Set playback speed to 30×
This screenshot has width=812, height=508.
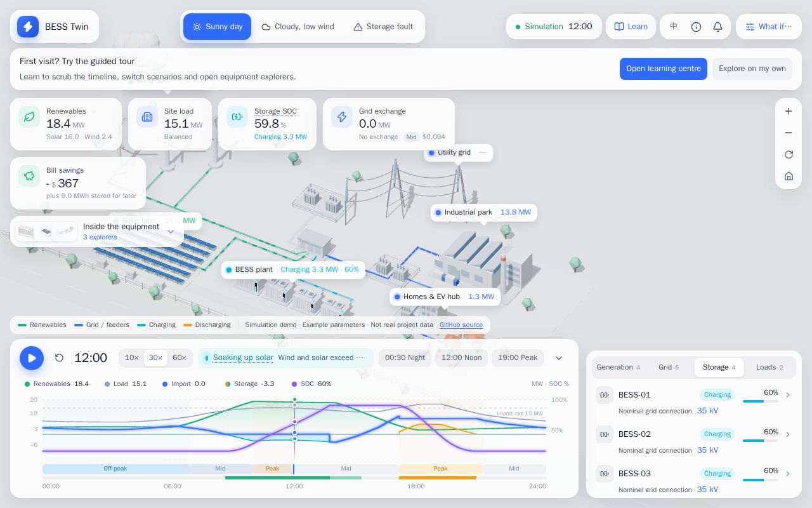155,358
